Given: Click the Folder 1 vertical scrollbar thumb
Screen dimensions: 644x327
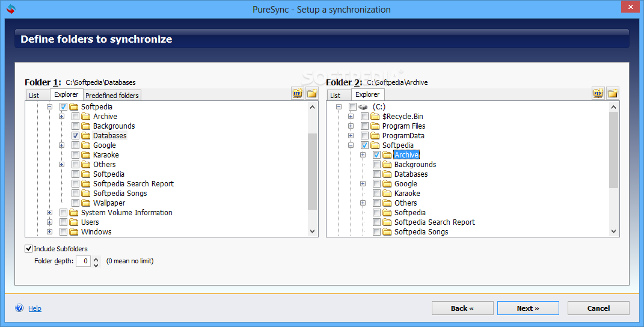Looking at the screenshot, I should [312, 171].
